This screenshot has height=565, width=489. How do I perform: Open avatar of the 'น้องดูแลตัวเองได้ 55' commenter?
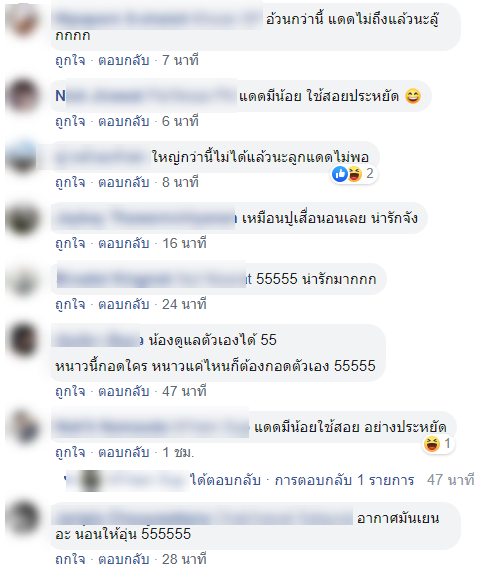pyautogui.click(x=23, y=340)
